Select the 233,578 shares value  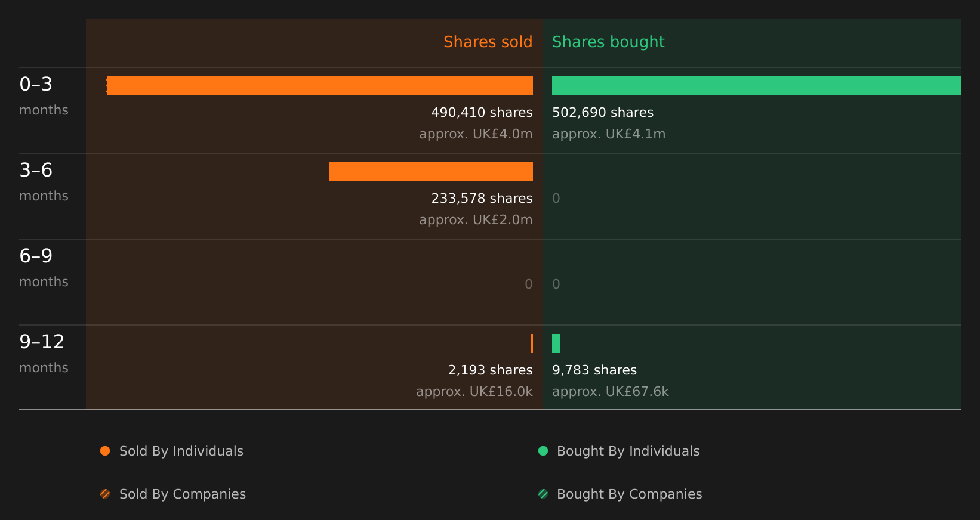click(x=482, y=198)
